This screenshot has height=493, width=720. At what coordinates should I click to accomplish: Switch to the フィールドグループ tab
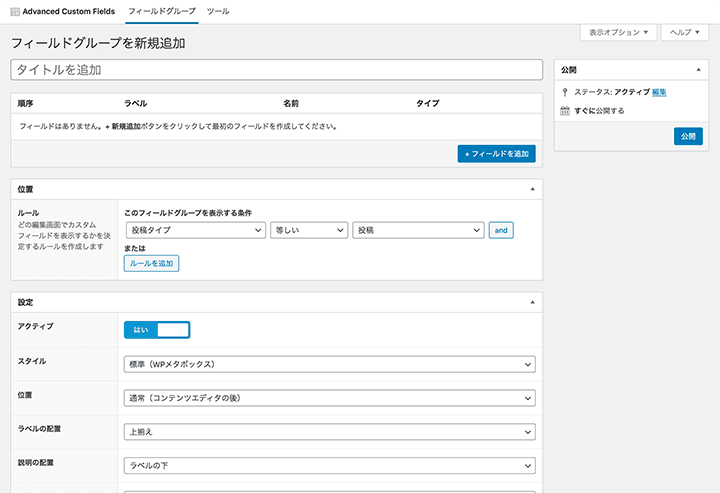tap(162, 11)
